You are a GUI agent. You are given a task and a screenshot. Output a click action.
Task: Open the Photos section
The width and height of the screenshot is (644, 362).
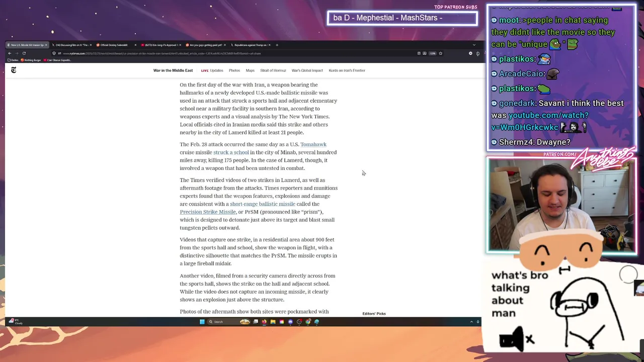(234, 70)
